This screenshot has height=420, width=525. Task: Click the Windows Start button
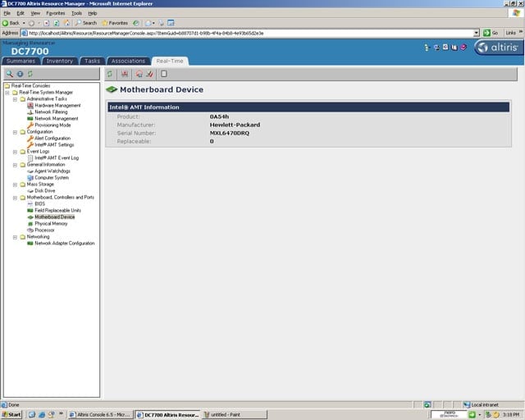coord(11,414)
